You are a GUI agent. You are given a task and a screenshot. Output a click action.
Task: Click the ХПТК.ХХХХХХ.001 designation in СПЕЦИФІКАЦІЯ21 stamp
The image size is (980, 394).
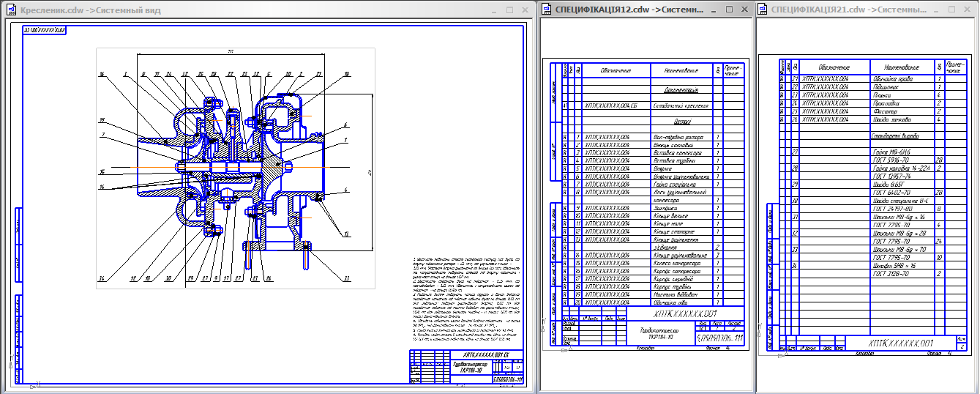click(x=901, y=343)
